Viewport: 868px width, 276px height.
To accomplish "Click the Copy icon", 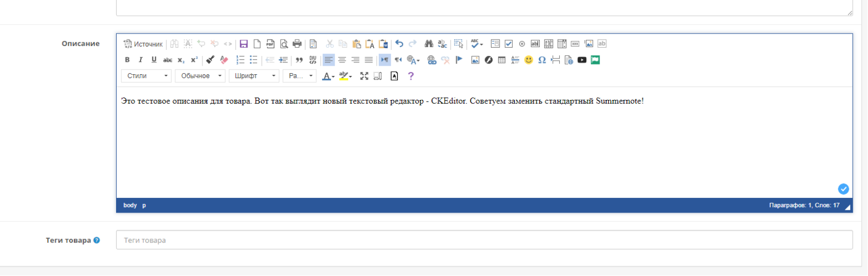I will point(343,44).
